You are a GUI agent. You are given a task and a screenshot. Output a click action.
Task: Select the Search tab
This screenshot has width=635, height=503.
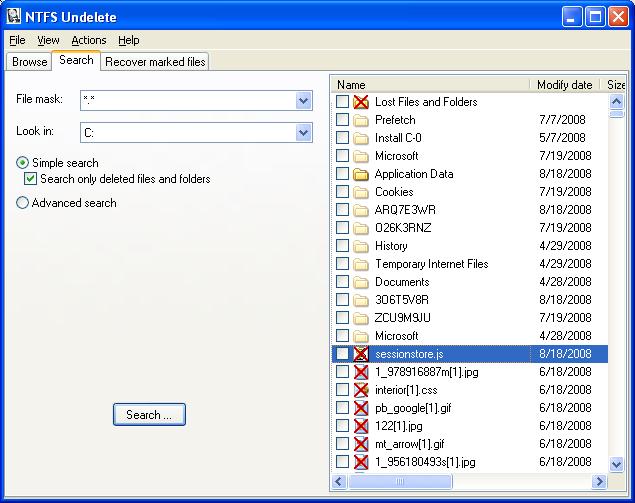(76, 60)
